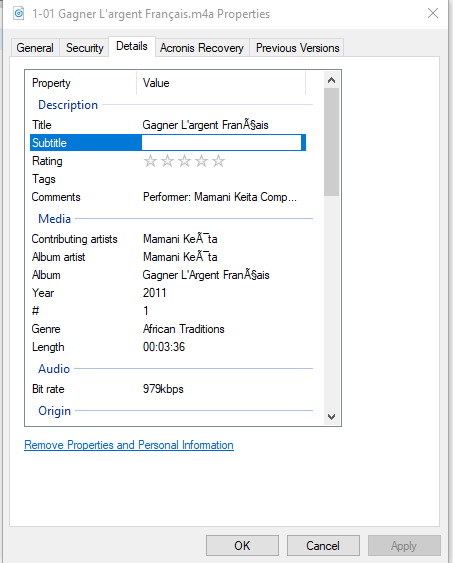Click the Origin group header
Image resolution: width=453 pixels, height=563 pixels.
click(x=55, y=411)
